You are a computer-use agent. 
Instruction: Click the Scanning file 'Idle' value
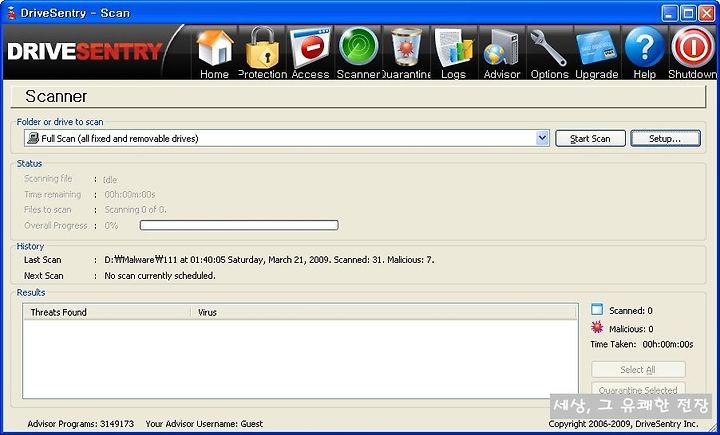coord(110,180)
